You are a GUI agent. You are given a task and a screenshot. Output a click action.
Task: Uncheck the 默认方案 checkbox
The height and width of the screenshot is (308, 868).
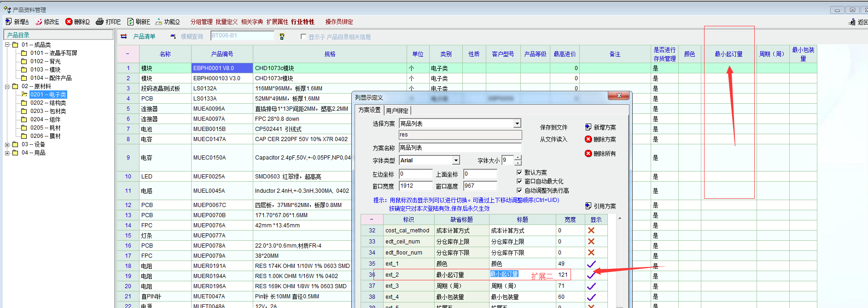(x=519, y=172)
